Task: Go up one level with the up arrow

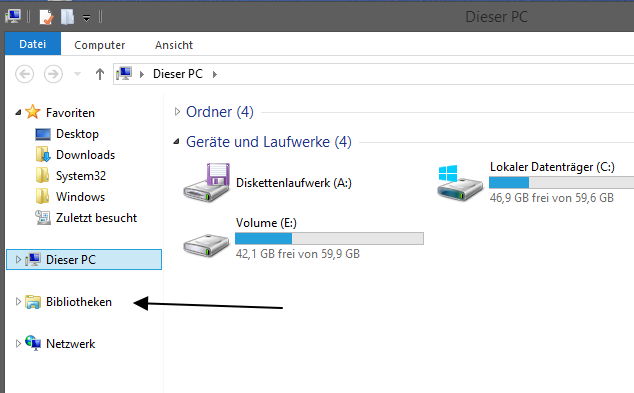Action: coord(99,74)
